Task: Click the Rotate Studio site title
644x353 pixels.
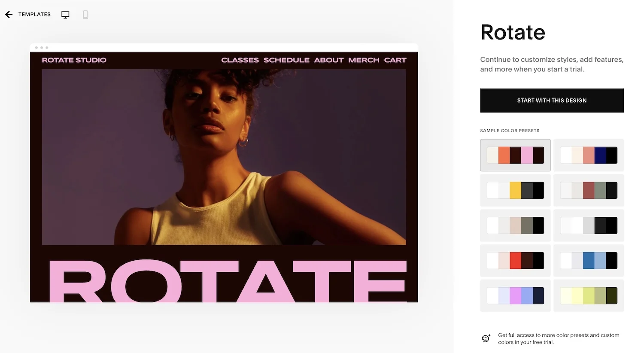Action: [74, 60]
